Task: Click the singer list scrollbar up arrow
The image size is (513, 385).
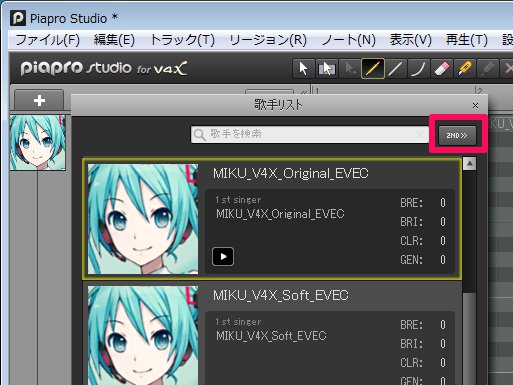Action: coord(469,163)
